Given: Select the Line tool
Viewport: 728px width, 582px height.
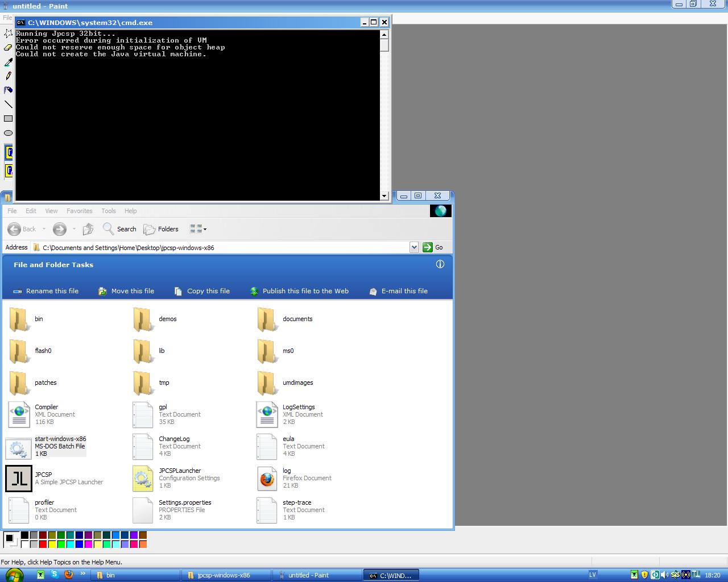Looking at the screenshot, I should point(8,104).
